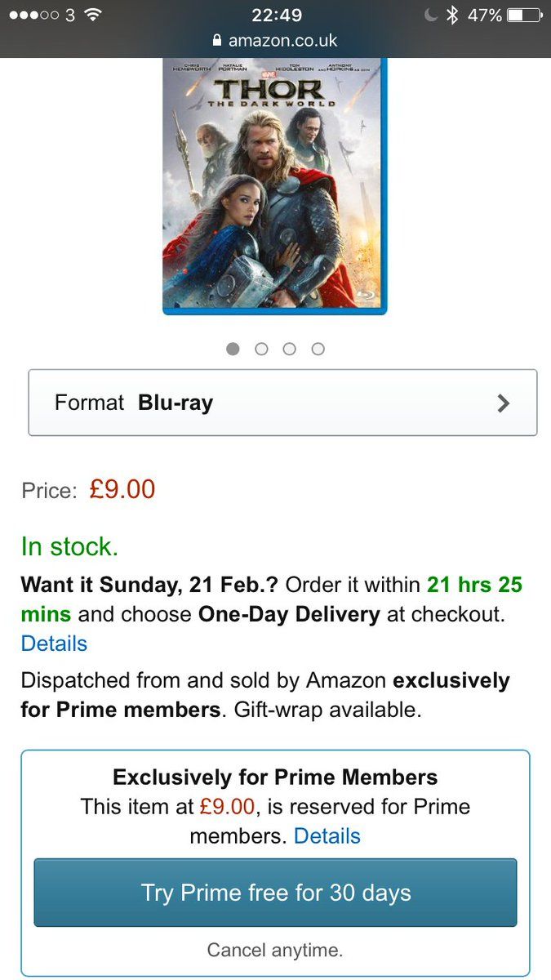This screenshot has height=980, width=551.
Task: Open Details link in Prime Members box
Action: pos(327,836)
